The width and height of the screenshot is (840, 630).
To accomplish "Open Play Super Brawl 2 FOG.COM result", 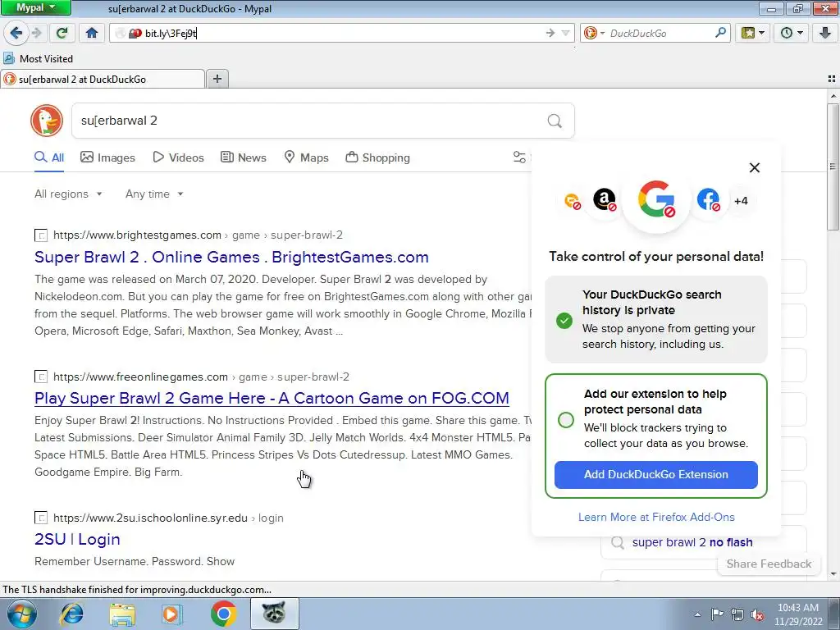I will [272, 398].
